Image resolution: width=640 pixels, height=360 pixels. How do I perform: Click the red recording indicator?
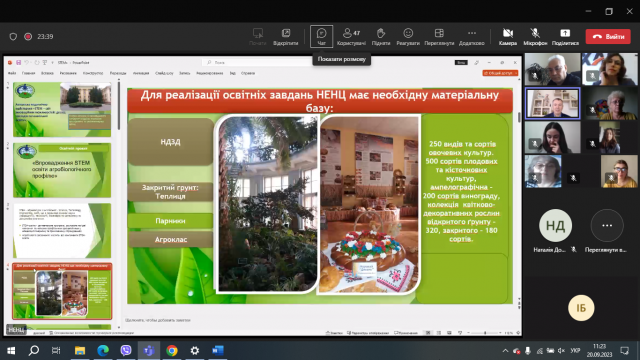28,36
